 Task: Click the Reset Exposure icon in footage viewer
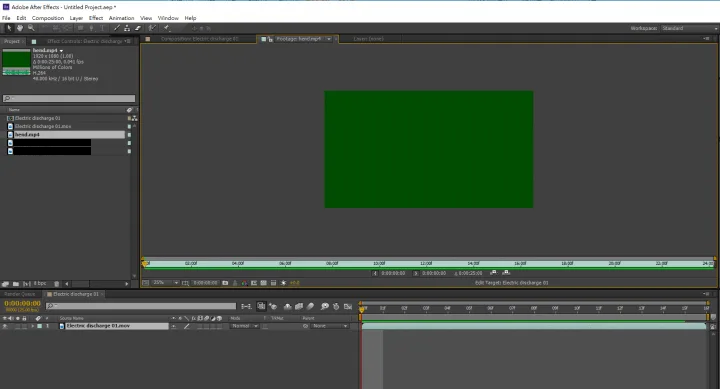tap(283, 283)
